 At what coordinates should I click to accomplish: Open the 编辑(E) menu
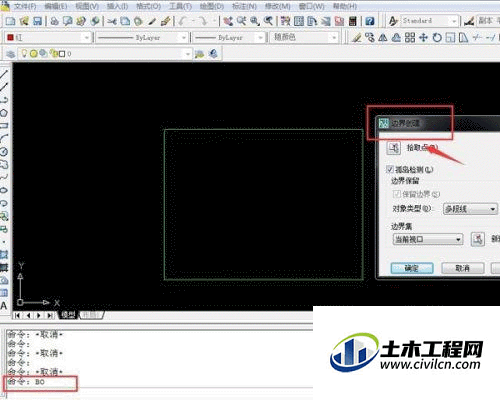[x=56, y=6]
